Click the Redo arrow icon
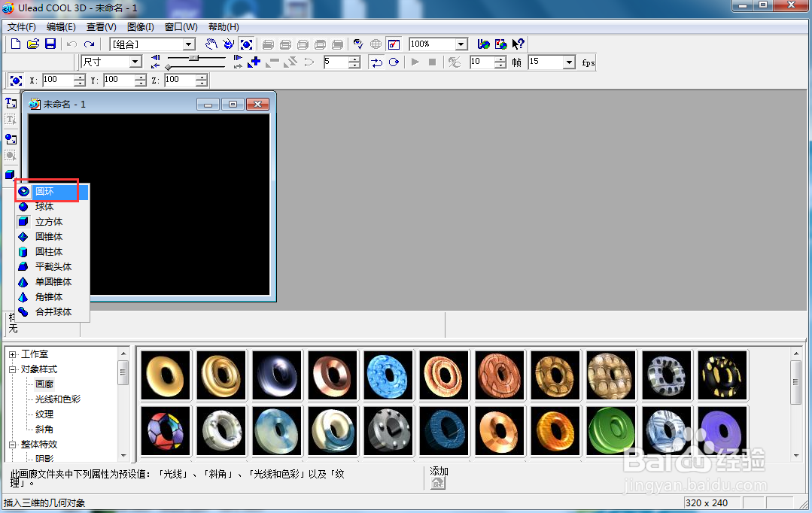This screenshot has height=513, width=812. click(89, 44)
